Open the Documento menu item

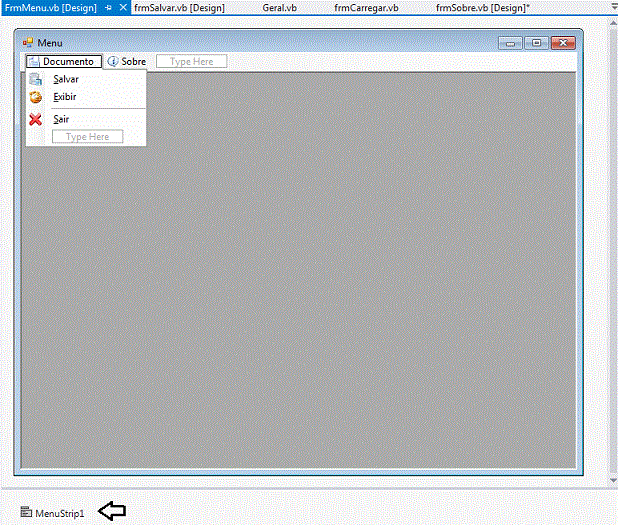click(64, 61)
